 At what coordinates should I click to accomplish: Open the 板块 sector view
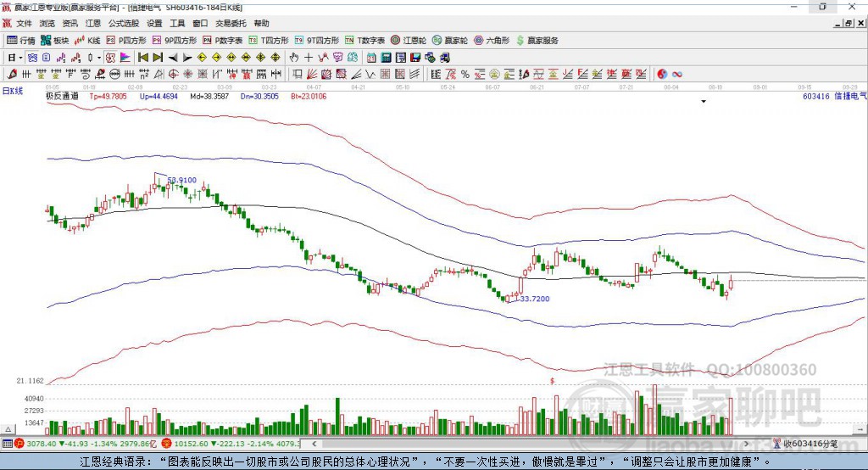[54, 41]
